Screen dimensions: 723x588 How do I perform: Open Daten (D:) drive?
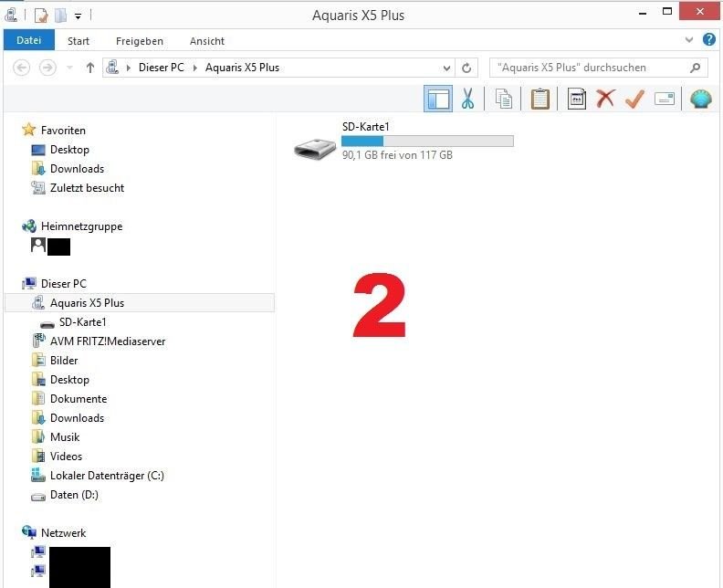coord(74,495)
